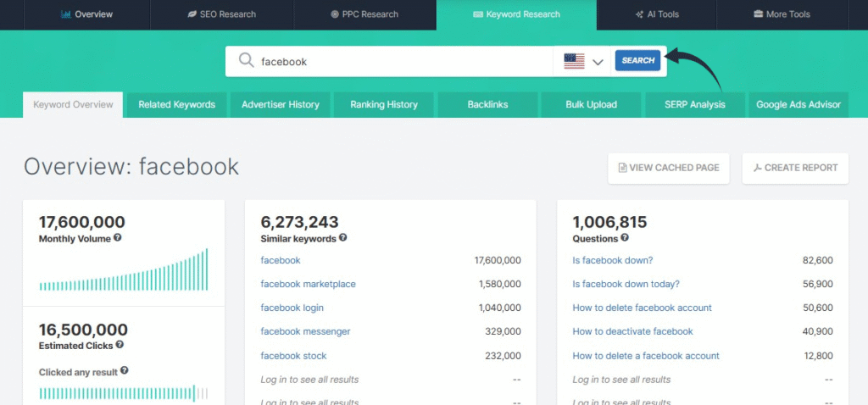Click the VIEW CACHED PAGE button

pos(669,169)
